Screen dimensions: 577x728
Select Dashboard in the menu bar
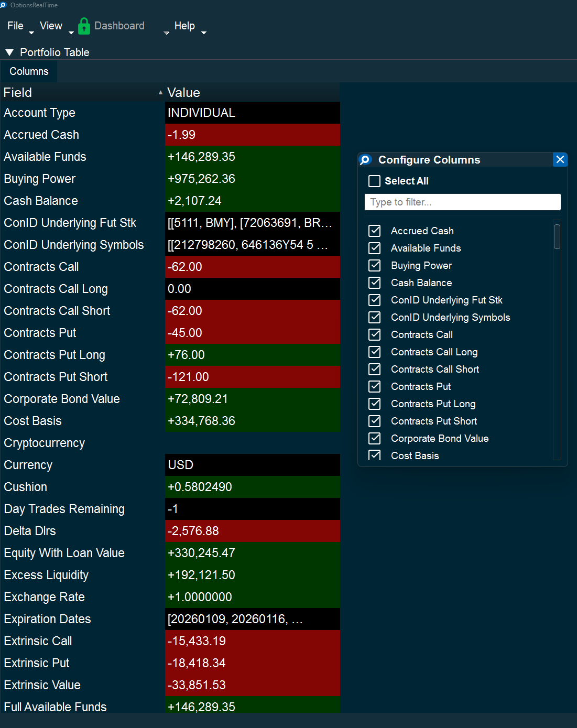[x=119, y=26]
